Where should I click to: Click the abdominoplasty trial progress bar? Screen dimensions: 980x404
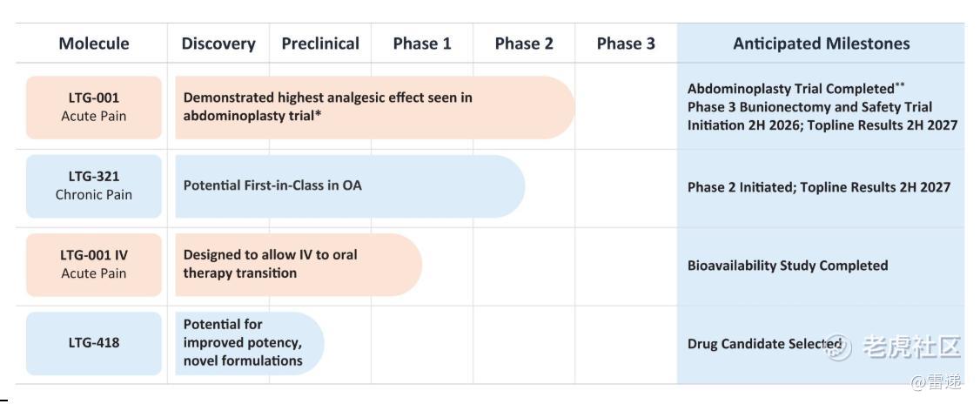pyautogui.click(x=375, y=108)
